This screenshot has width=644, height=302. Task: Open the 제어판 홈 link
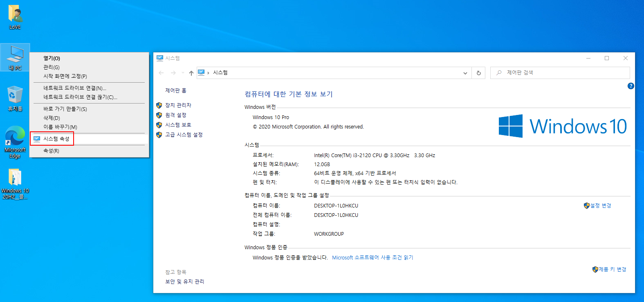pyautogui.click(x=176, y=90)
